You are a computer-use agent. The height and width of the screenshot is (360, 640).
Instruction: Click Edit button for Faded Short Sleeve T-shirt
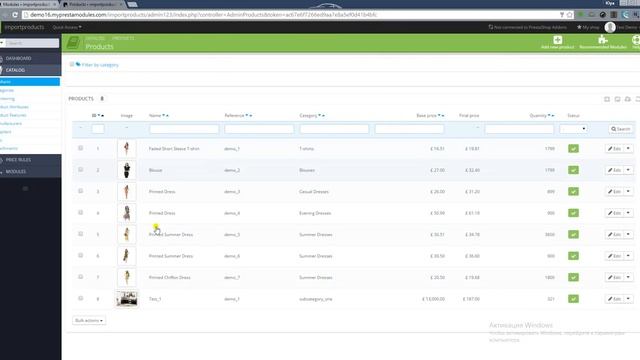click(614, 149)
